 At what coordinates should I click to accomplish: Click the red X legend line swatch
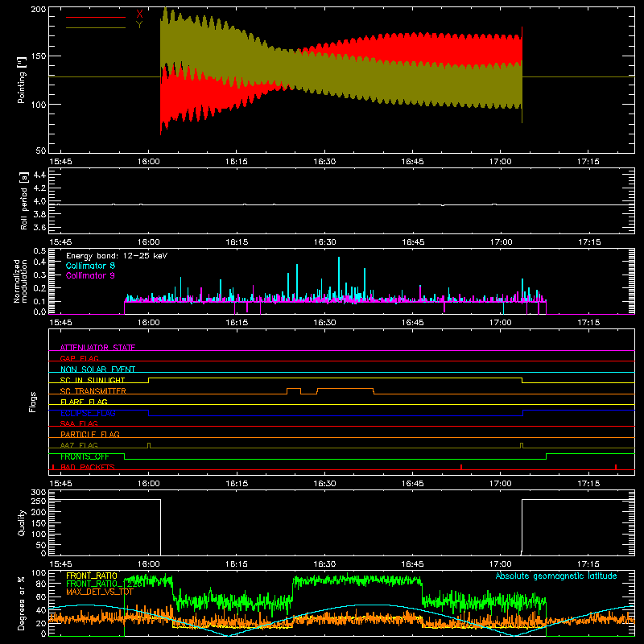(x=96, y=17)
